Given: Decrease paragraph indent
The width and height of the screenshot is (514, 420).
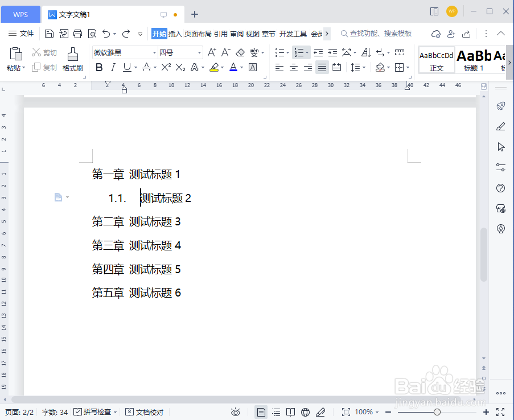Looking at the screenshot, I should tap(318, 52).
